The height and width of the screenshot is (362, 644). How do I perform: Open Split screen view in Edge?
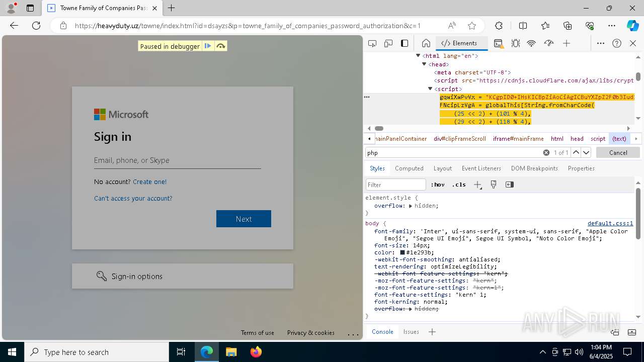(523, 26)
